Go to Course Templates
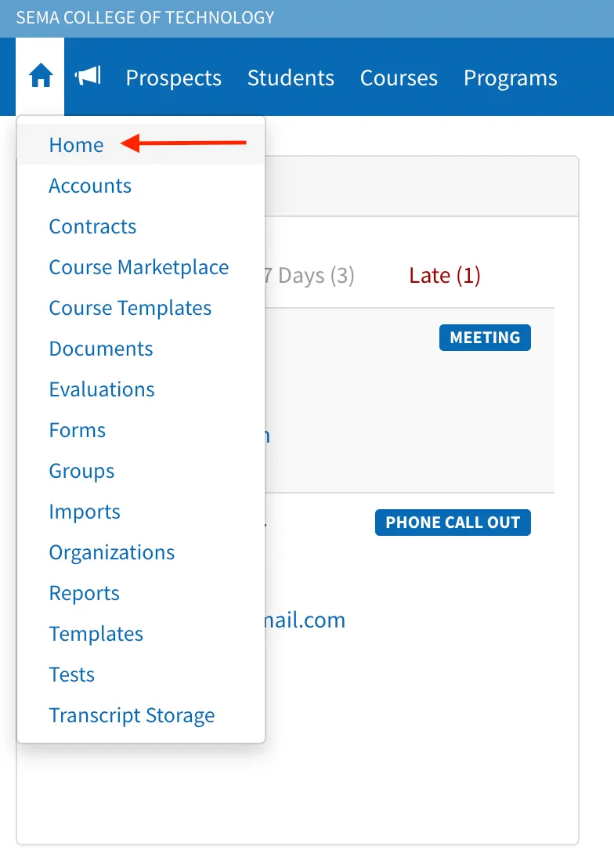Viewport: 614px width, 868px height. click(x=130, y=308)
